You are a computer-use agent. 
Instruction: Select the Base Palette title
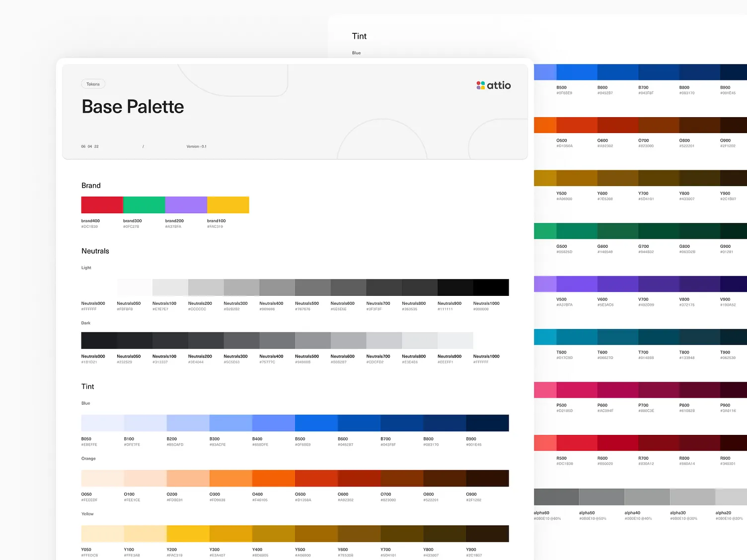(133, 106)
